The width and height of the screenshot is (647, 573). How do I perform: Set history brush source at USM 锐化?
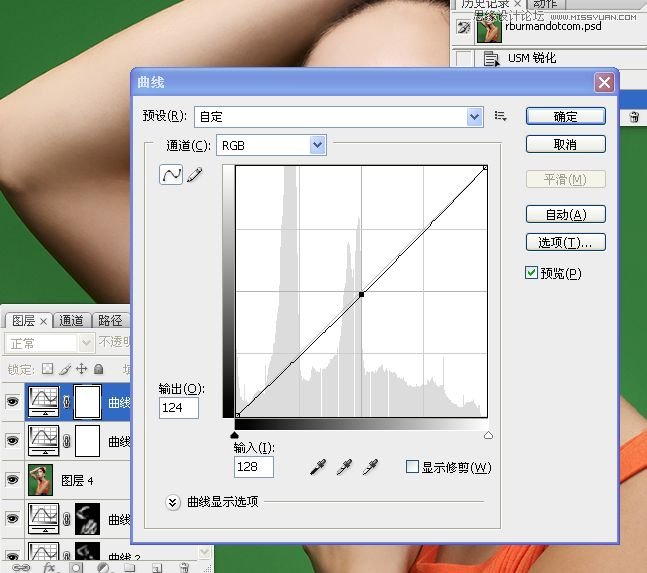tap(463, 58)
